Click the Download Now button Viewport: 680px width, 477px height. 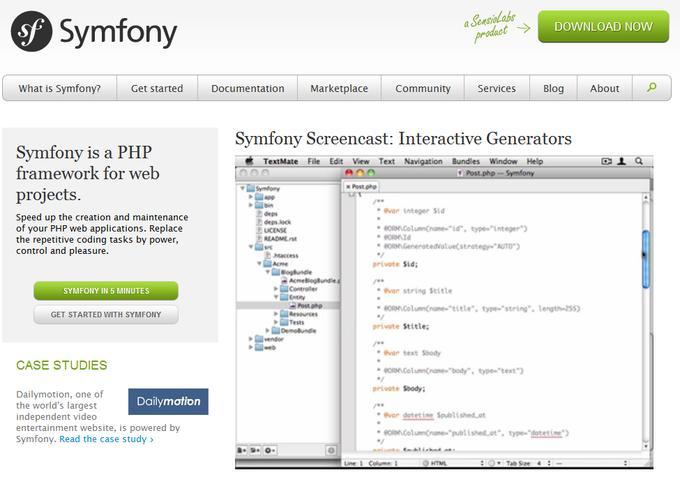tap(603, 26)
